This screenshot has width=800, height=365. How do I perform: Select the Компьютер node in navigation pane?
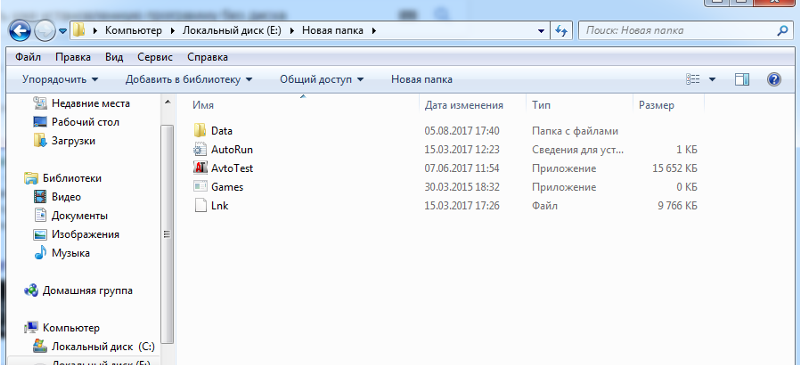(x=71, y=327)
